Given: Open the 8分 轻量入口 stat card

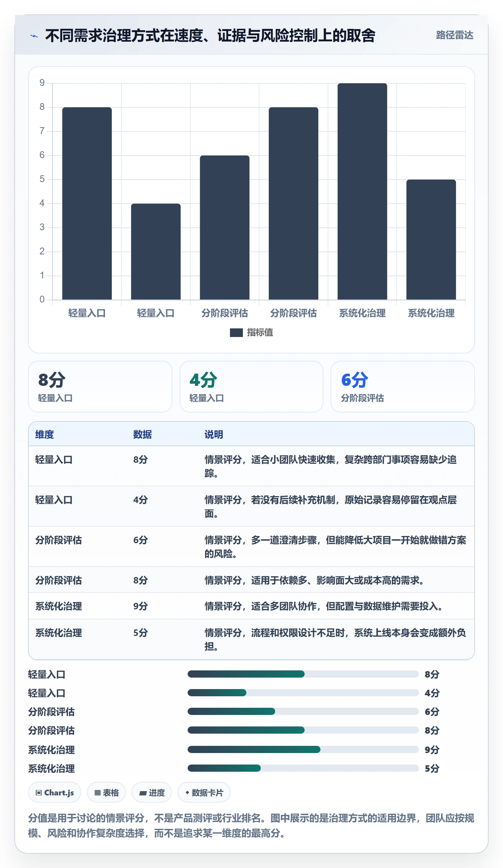Looking at the screenshot, I should (x=100, y=387).
